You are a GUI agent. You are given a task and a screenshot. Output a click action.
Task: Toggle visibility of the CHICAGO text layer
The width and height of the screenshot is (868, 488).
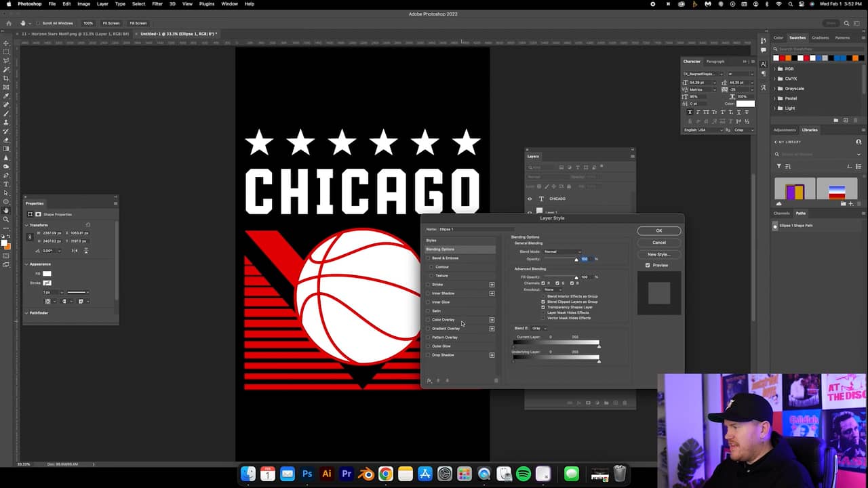530,199
